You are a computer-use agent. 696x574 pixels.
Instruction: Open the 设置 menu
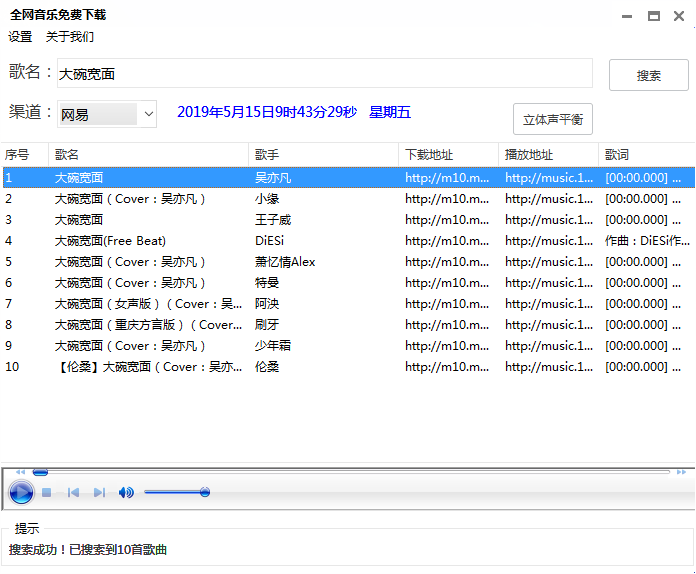click(20, 37)
